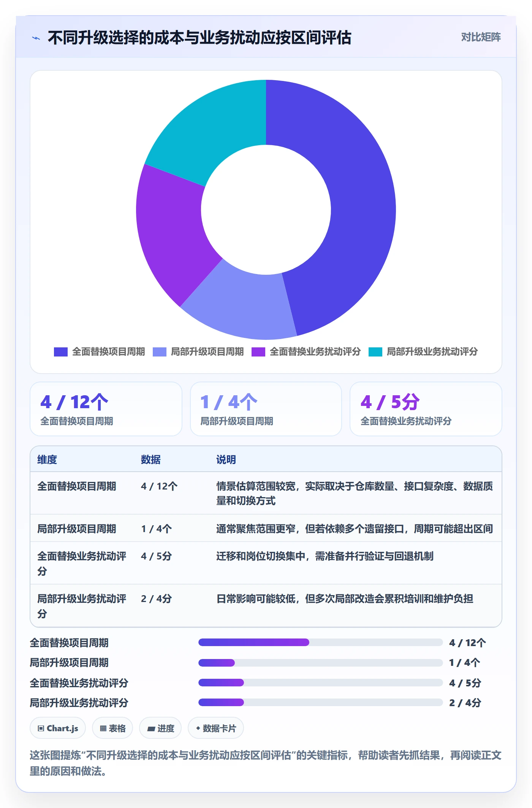Click progress label 全面替换项目周期
532x808 pixels.
tap(69, 643)
